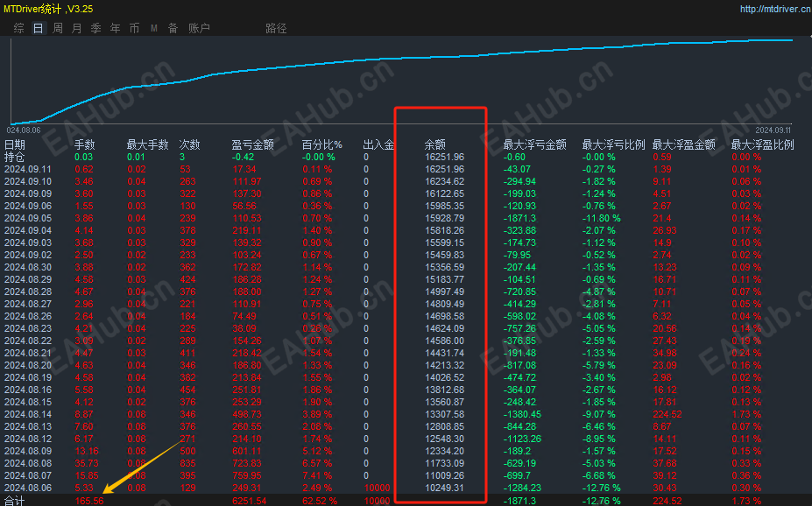Click max loss ratio -11.80 %
Image resolution: width=812 pixels, height=506 pixels.
pyautogui.click(x=601, y=218)
